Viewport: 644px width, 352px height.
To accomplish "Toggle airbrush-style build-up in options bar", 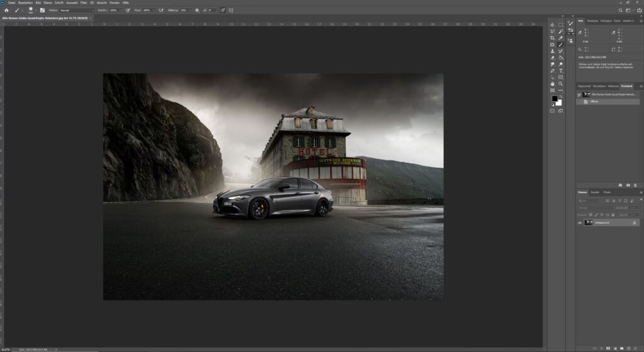I will tap(161, 10).
